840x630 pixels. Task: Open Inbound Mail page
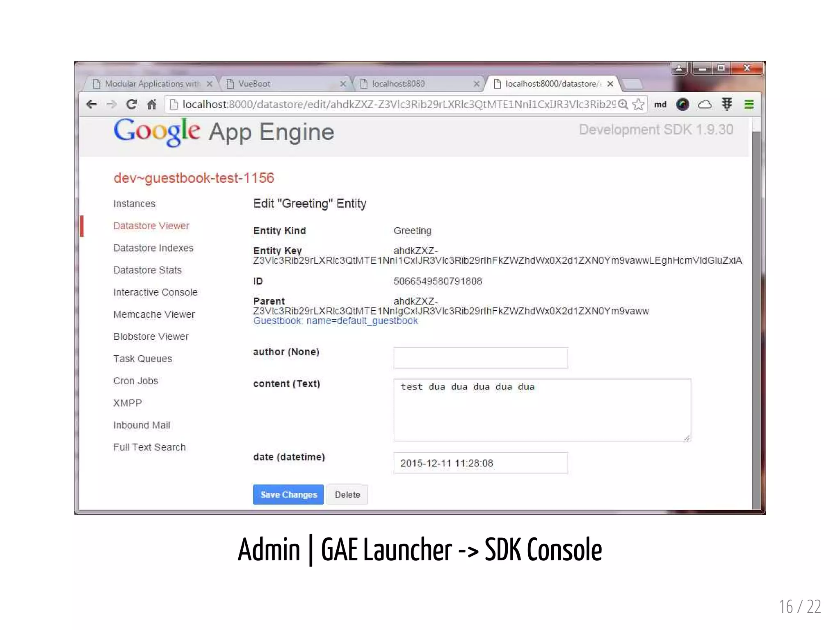pos(142,425)
